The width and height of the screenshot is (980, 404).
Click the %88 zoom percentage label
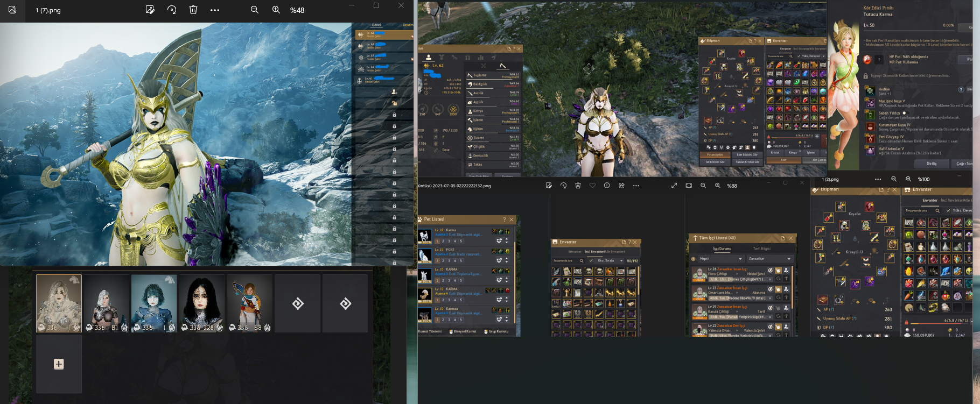point(732,186)
